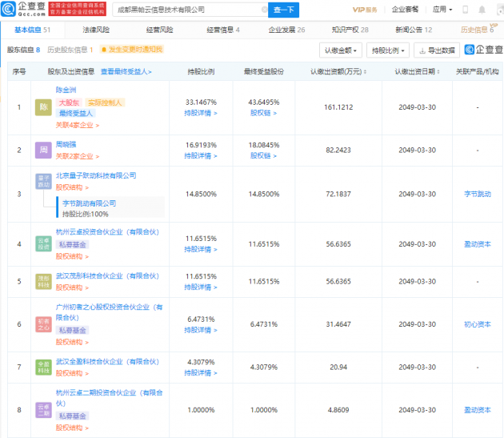Switch to 经营风险 tab

pyautogui.click(x=159, y=30)
